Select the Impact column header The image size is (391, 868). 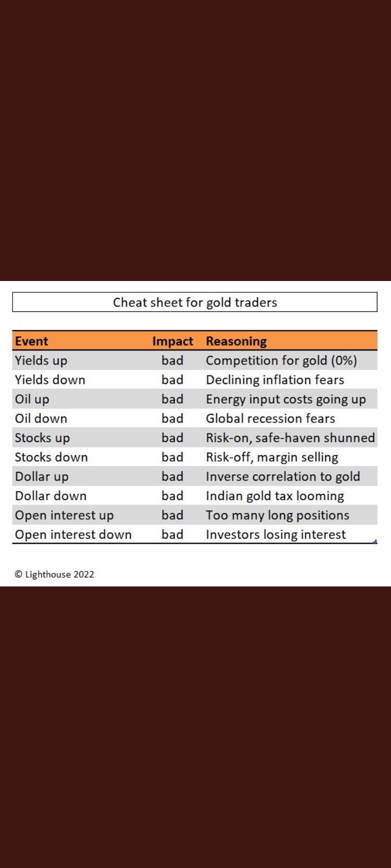pos(173,341)
